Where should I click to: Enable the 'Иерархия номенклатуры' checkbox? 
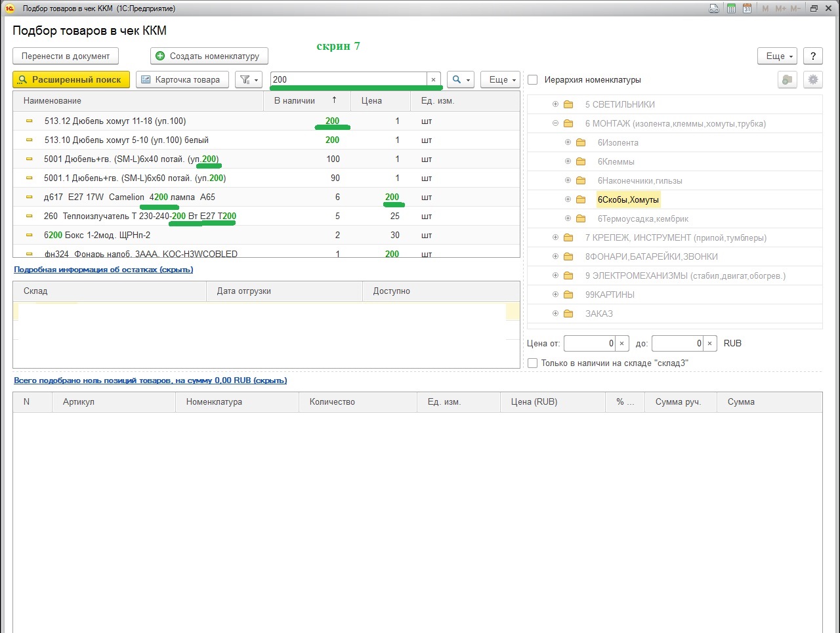(533, 79)
